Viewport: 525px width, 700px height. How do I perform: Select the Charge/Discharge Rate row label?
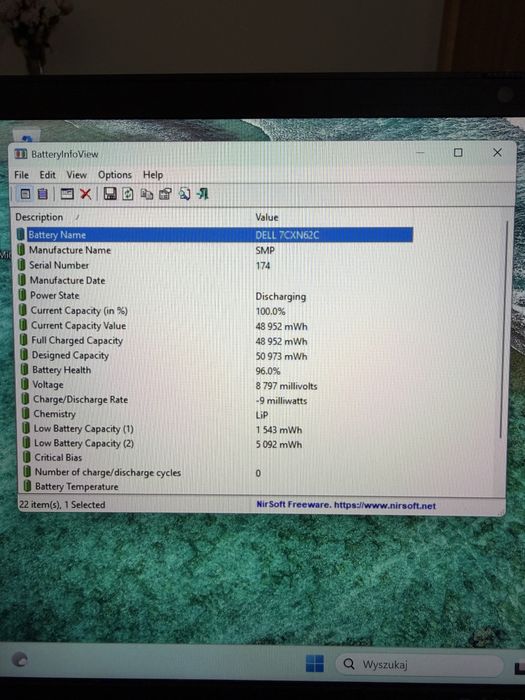pyautogui.click(x=80, y=400)
